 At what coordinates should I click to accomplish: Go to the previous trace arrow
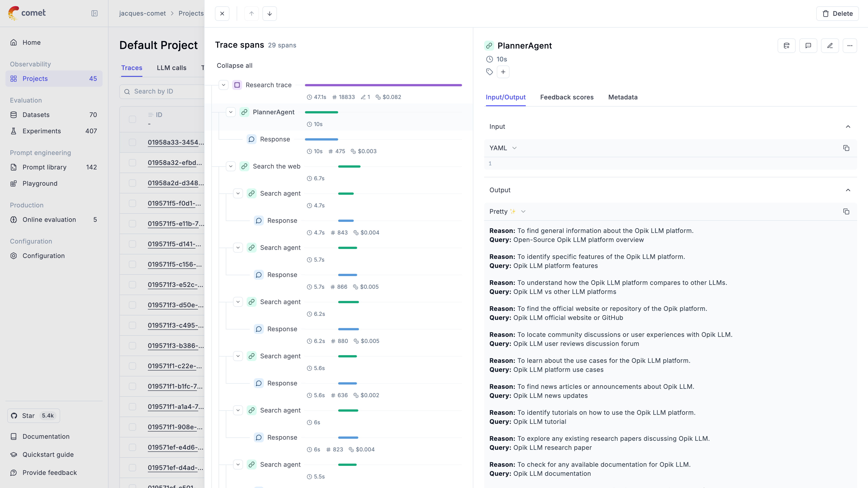point(251,14)
